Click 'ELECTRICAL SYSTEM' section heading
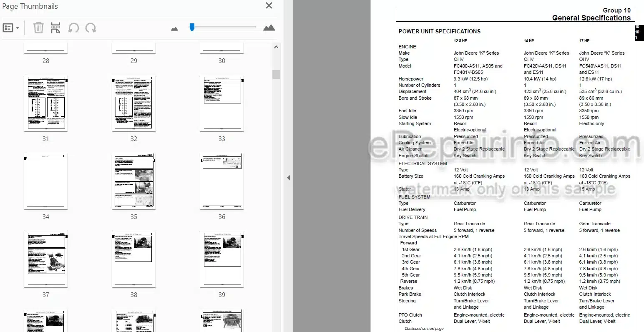644x332 pixels. click(x=423, y=163)
